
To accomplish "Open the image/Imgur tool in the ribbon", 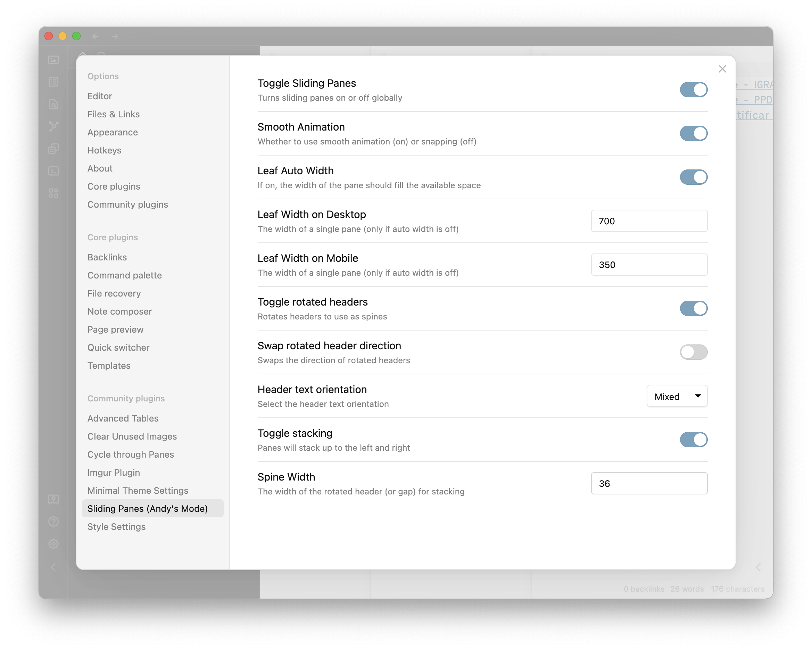I will pyautogui.click(x=53, y=59).
